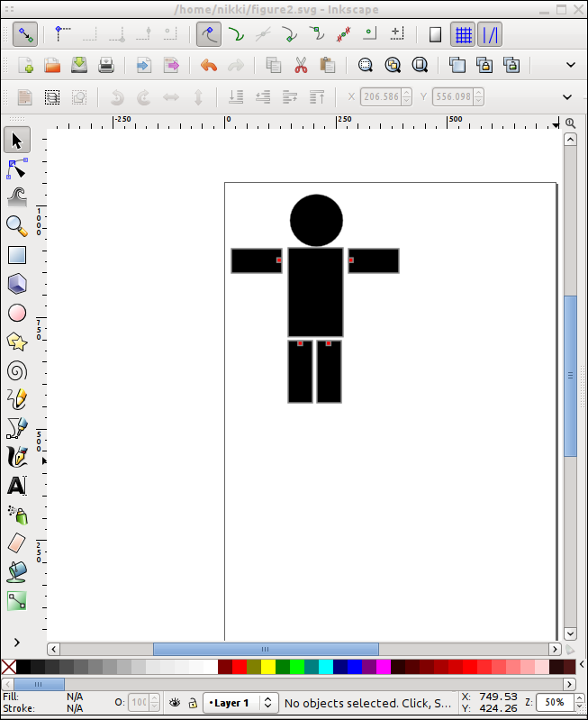588x720 pixels.
Task: Select the Node editing tool
Action: (17, 169)
